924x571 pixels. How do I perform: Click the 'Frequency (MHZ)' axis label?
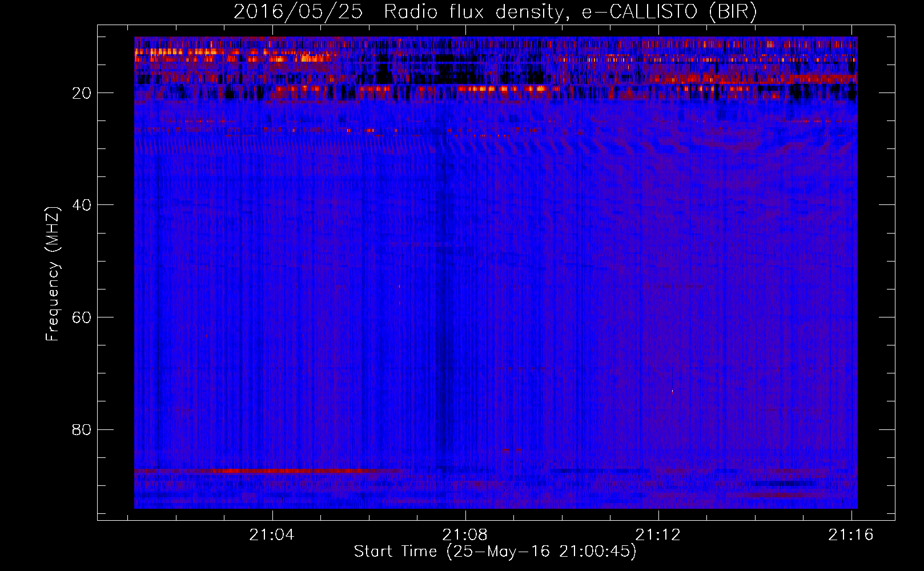coord(53,274)
